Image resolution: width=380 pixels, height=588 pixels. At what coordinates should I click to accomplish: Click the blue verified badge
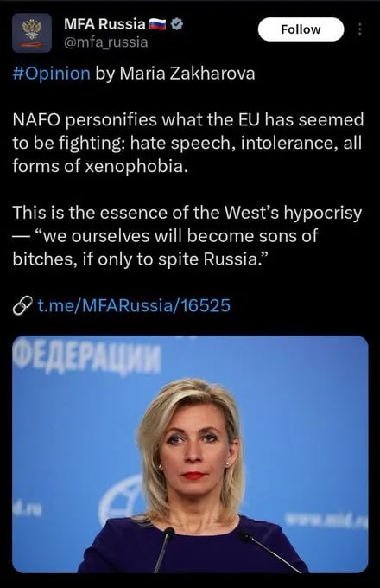coord(177,24)
